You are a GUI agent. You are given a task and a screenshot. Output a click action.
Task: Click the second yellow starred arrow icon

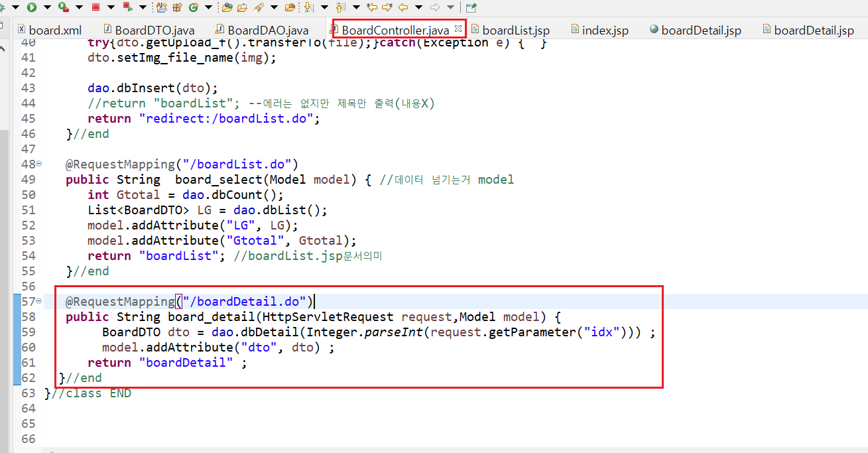387,7
